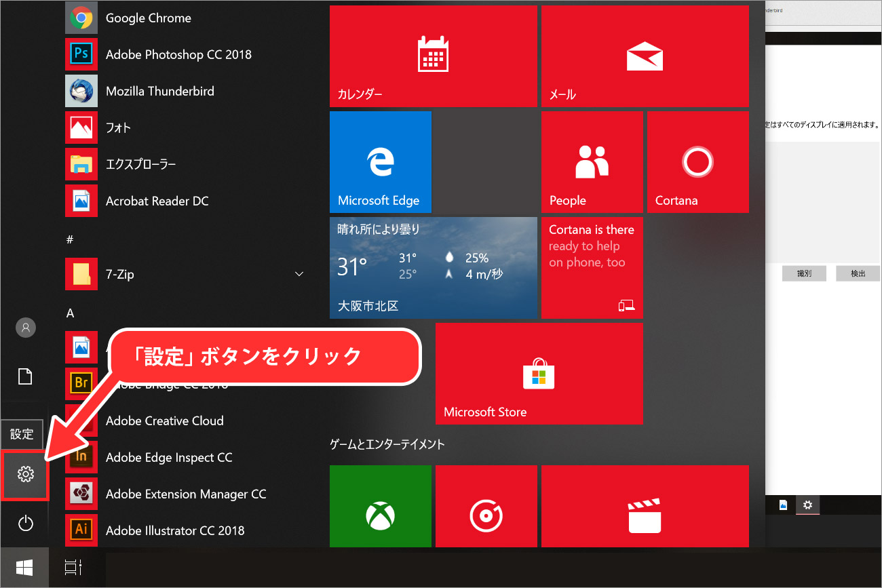Image resolution: width=882 pixels, height=588 pixels.
Task: Click the "Cortana is there" tile
Action: pos(592,268)
